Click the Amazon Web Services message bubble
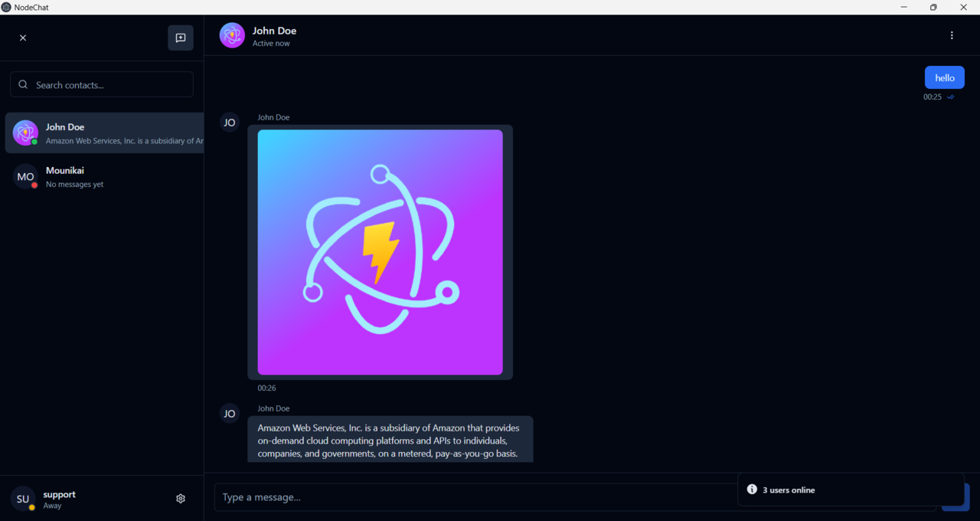The height and width of the screenshot is (521, 980). pos(390,440)
